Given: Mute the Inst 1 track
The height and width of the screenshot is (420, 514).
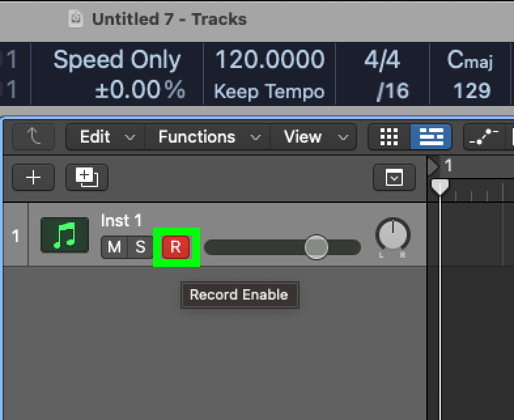Looking at the screenshot, I should click(114, 247).
